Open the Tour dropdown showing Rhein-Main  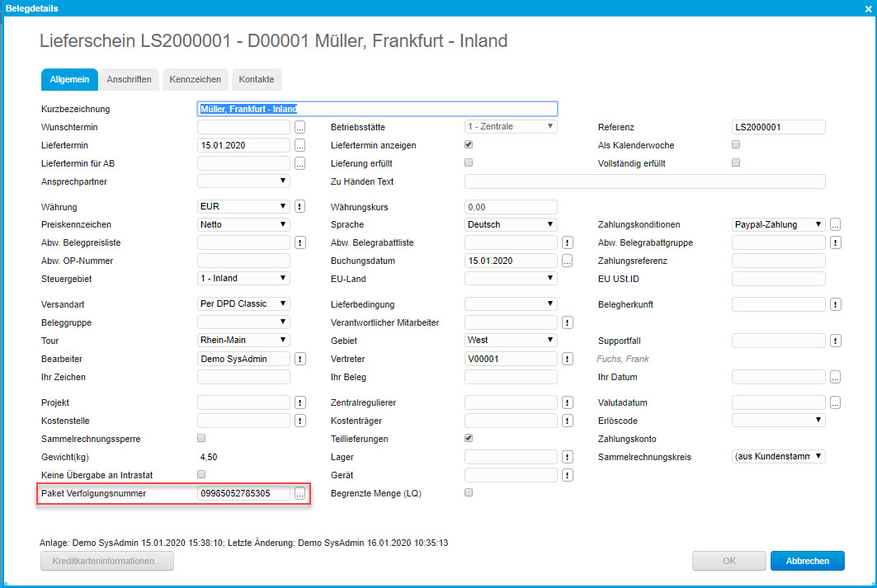[x=243, y=340]
